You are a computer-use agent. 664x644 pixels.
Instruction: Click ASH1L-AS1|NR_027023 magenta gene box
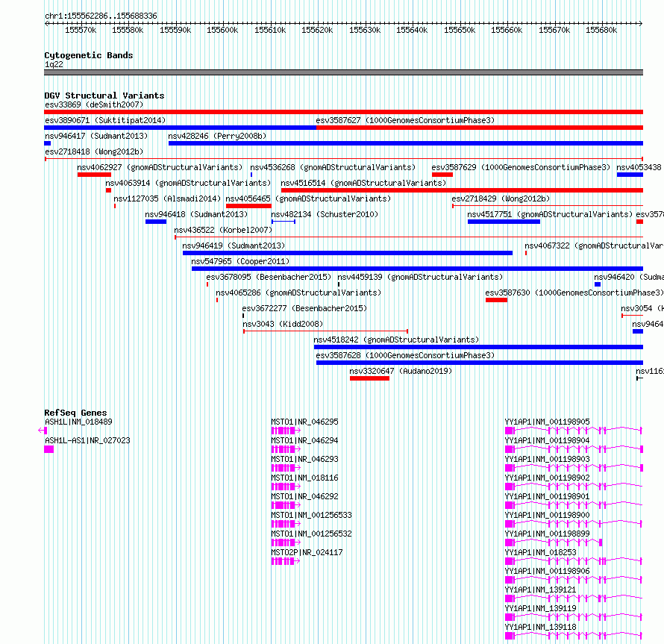point(48,449)
